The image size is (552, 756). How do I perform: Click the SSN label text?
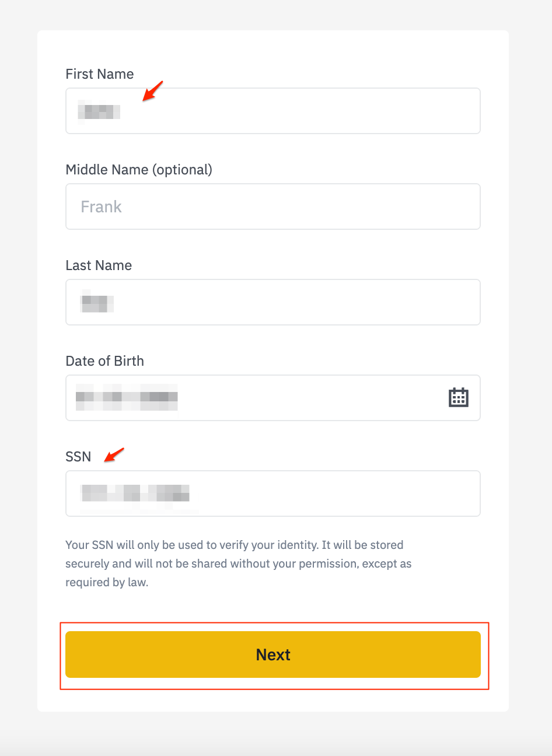tap(78, 457)
